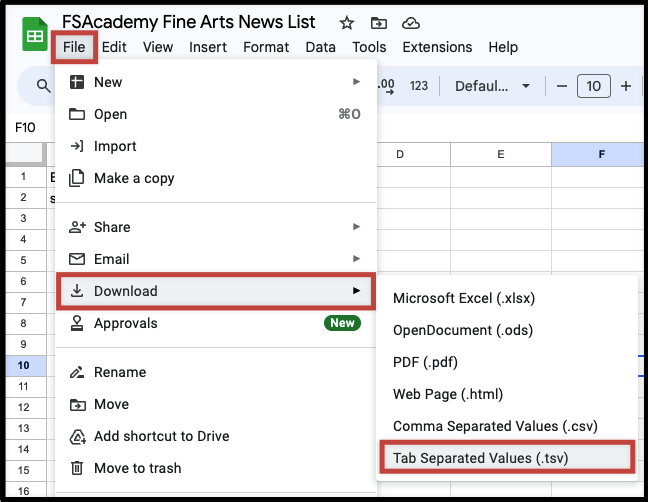Choose Rename in the File menu
The height and width of the screenshot is (502, 648).
click(x=216, y=372)
